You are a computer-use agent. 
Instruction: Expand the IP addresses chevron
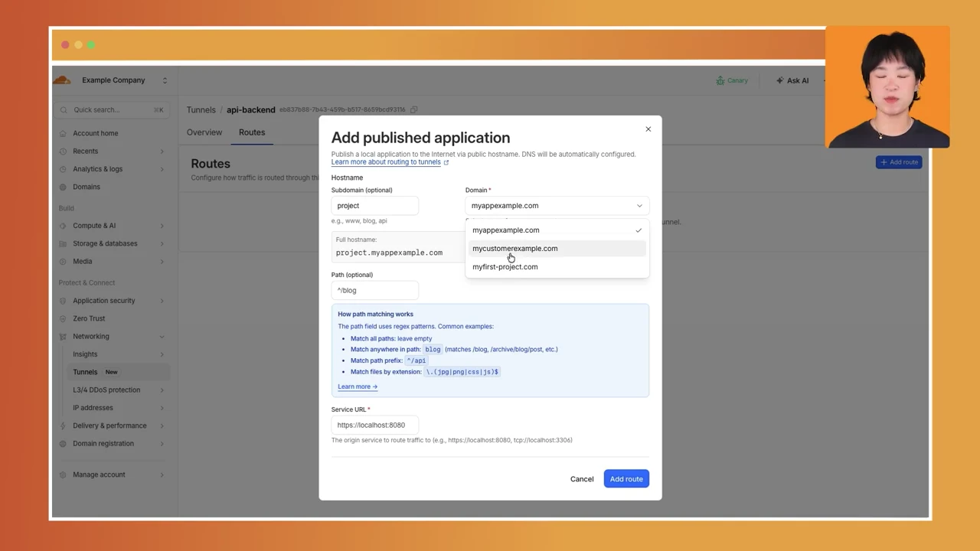tap(162, 408)
